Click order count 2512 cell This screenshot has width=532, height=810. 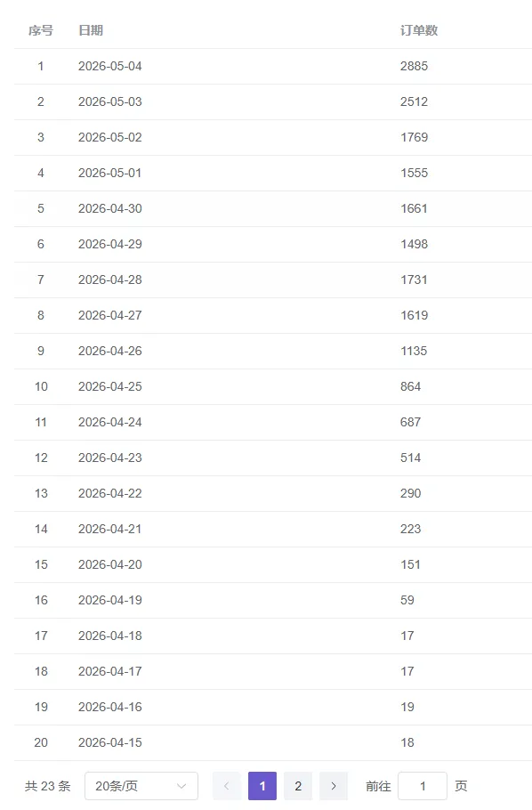pos(415,101)
